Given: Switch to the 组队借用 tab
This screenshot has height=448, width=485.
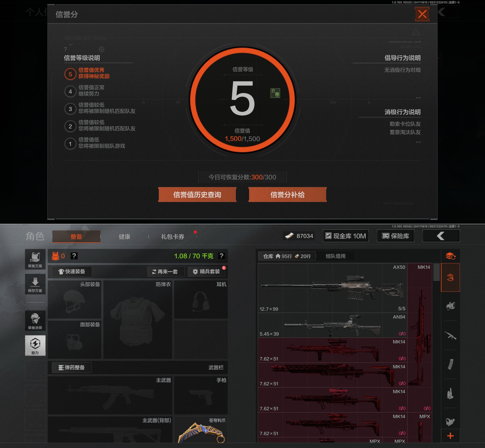Looking at the screenshot, I should click(x=335, y=256).
